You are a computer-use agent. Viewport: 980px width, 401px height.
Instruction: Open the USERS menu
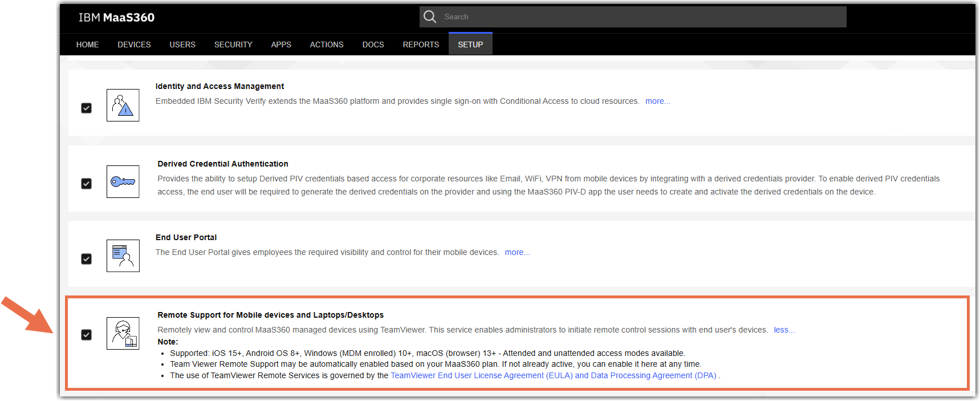coord(182,44)
